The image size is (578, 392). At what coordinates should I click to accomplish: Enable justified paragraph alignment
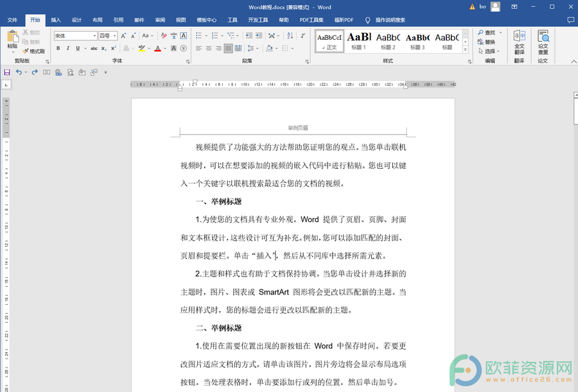tap(228, 48)
